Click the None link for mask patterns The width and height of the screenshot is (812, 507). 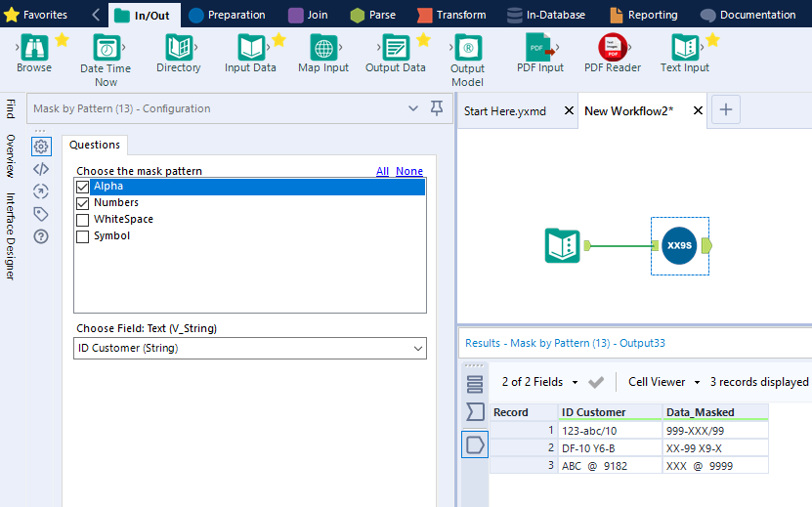point(409,171)
